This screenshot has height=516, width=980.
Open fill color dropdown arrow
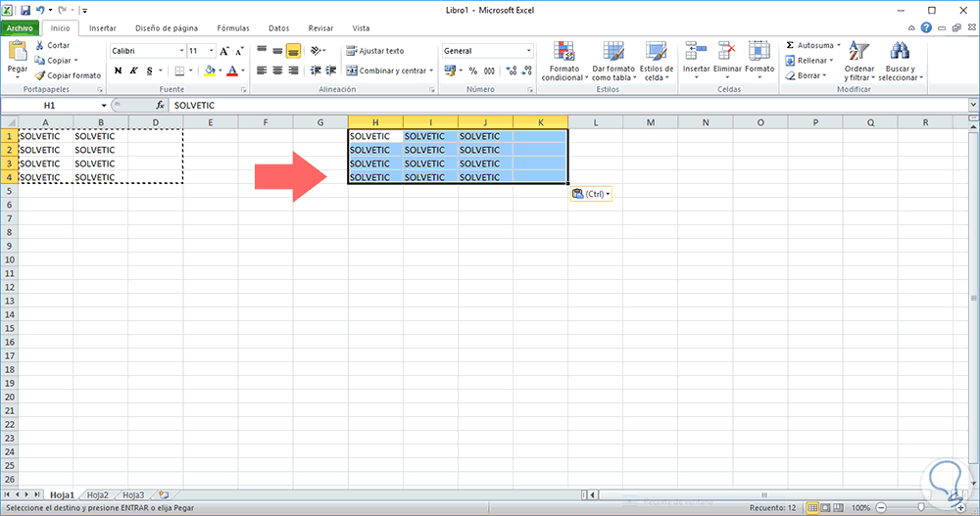220,70
